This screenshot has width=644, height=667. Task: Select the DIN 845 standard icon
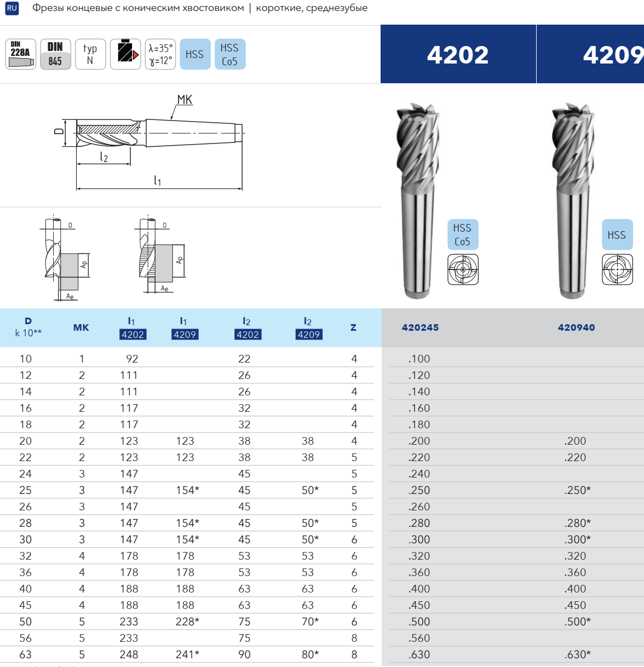tap(55, 54)
